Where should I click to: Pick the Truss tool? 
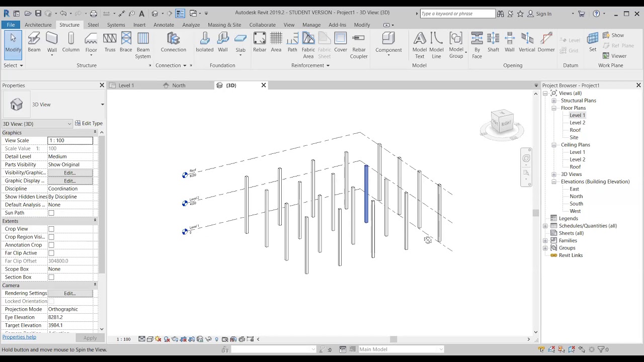click(110, 43)
